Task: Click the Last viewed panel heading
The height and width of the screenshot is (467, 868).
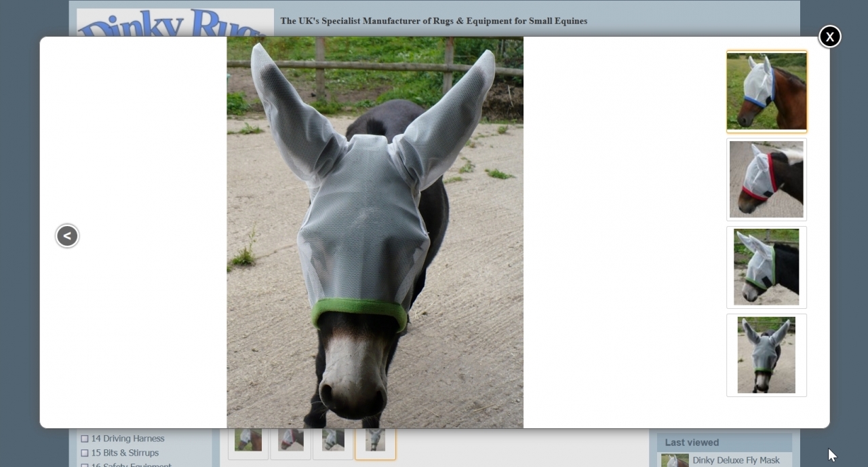Action: [692, 443]
